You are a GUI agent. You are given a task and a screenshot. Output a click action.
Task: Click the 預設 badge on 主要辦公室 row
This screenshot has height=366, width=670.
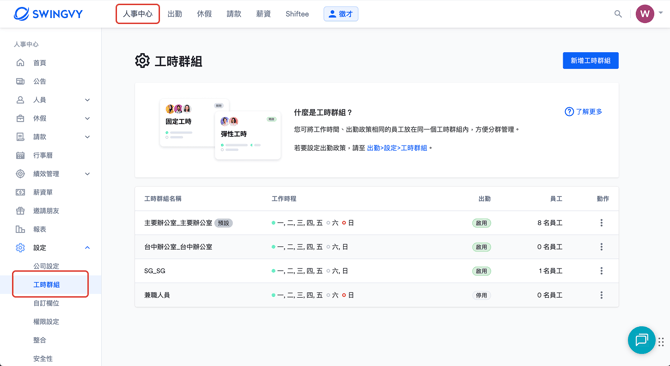[223, 223]
